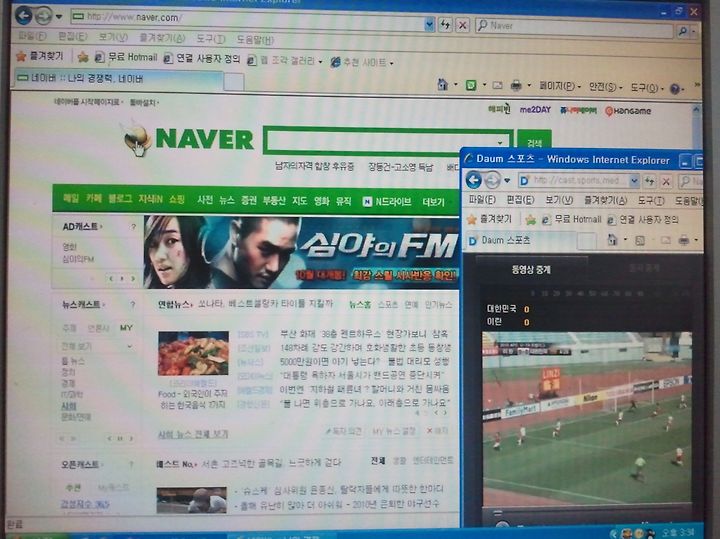Click Home icon in Daum sports window toolbar
The width and height of the screenshot is (720, 539).
[x=612, y=239]
